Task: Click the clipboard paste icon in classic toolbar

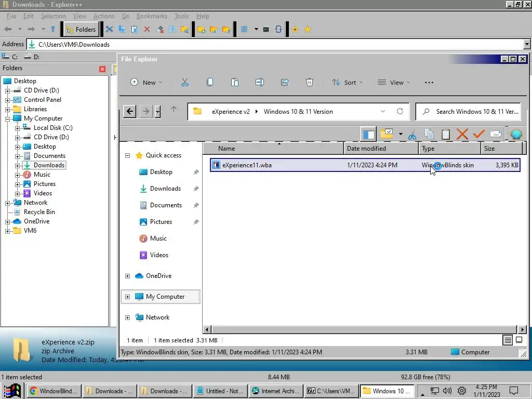Action: pos(446,134)
